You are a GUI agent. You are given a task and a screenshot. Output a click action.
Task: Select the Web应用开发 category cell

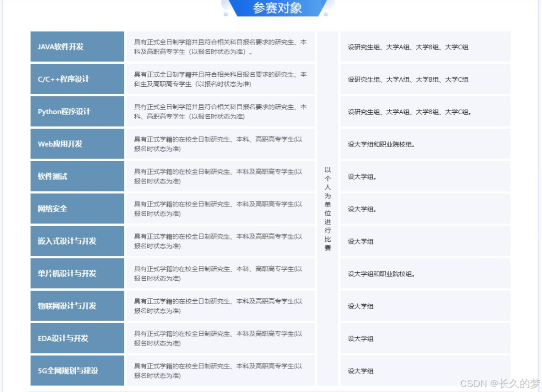(x=77, y=144)
